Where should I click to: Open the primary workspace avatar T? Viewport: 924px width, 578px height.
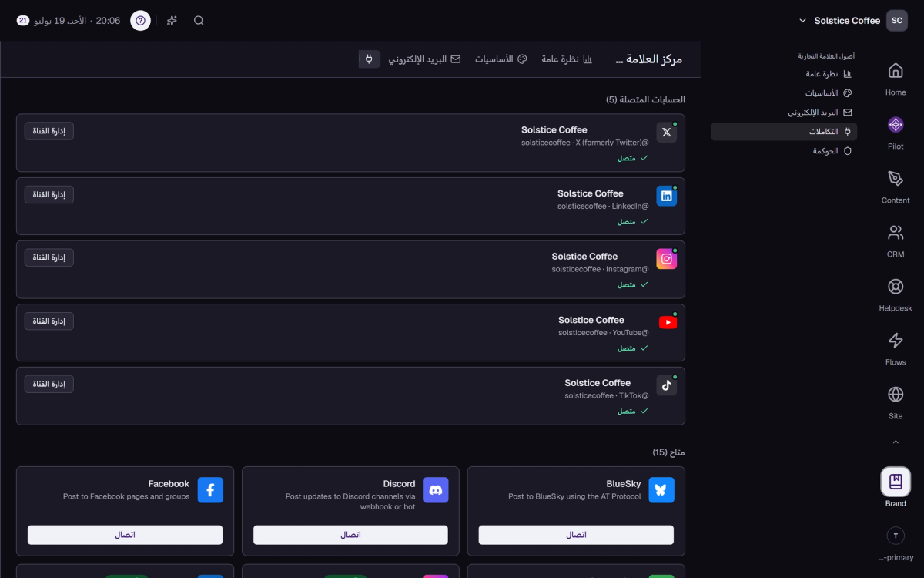(896, 536)
